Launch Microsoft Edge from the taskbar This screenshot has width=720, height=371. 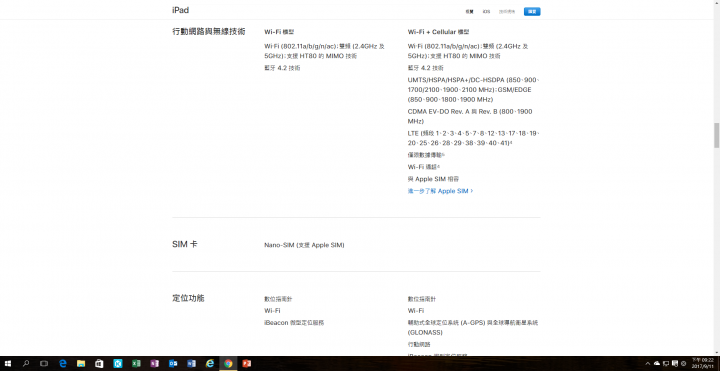click(x=63, y=364)
